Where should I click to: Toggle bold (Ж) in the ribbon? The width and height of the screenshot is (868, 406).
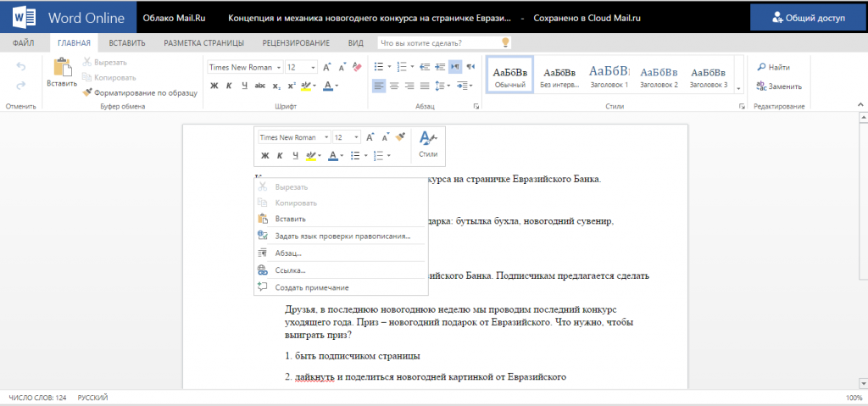pyautogui.click(x=214, y=86)
